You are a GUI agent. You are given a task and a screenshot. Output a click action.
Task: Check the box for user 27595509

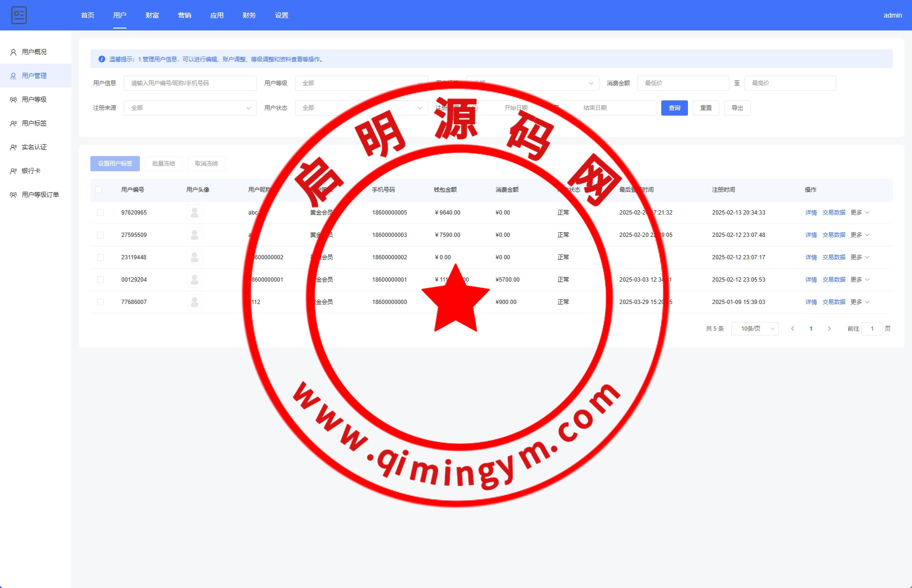pos(100,235)
